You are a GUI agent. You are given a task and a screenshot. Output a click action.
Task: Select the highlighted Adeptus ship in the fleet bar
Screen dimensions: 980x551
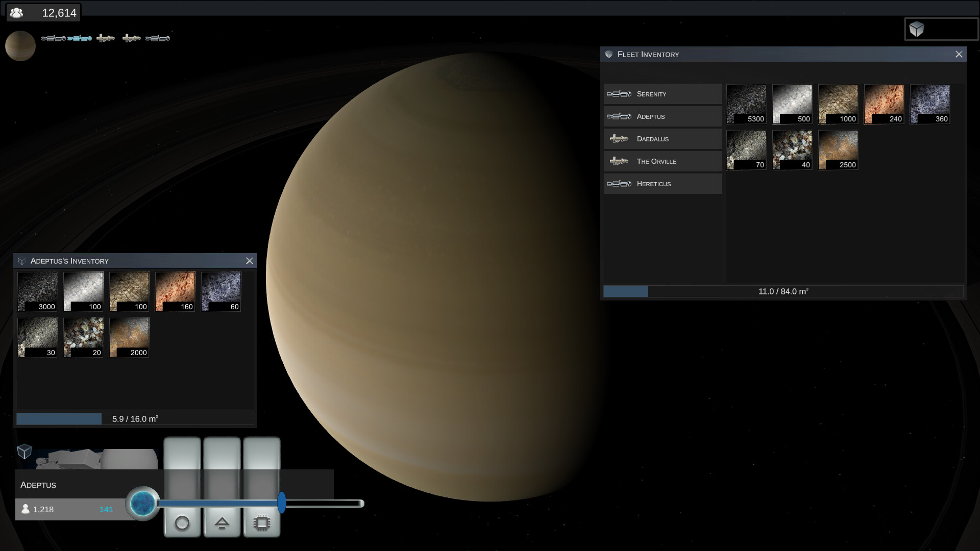coord(79,37)
